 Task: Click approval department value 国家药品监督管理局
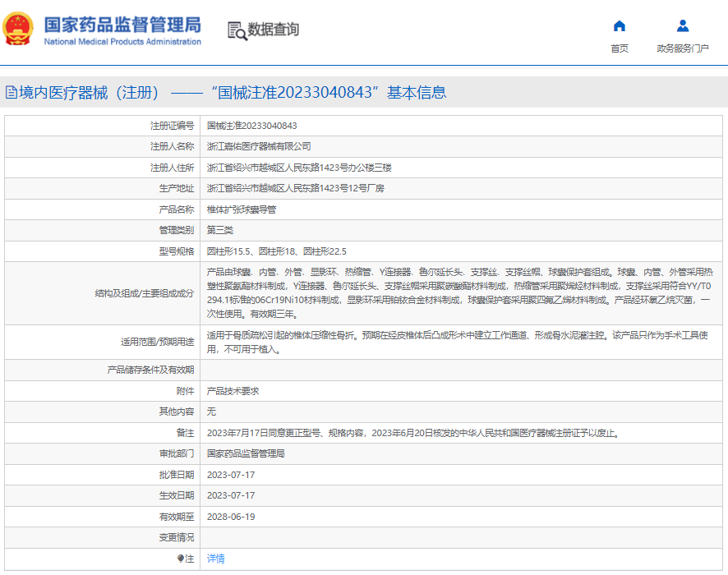(x=246, y=453)
